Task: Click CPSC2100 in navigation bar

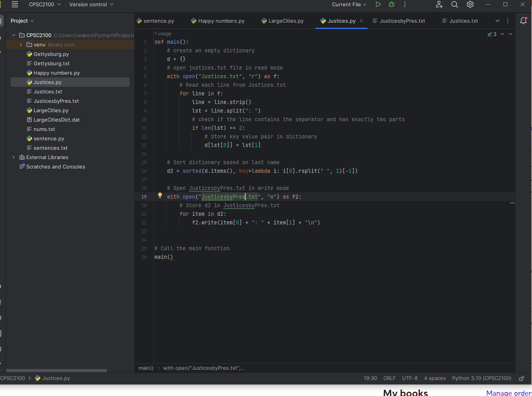Action: point(13,378)
